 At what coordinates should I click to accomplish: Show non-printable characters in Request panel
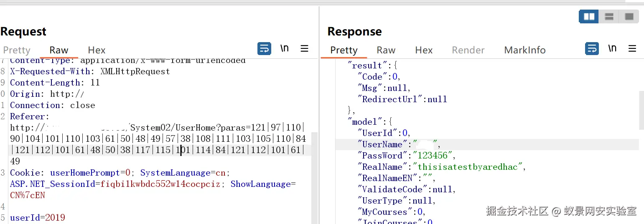[x=285, y=49]
